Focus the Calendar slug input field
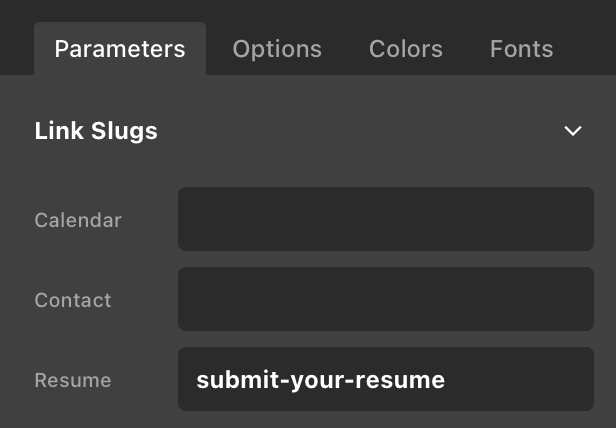 [x=385, y=219]
